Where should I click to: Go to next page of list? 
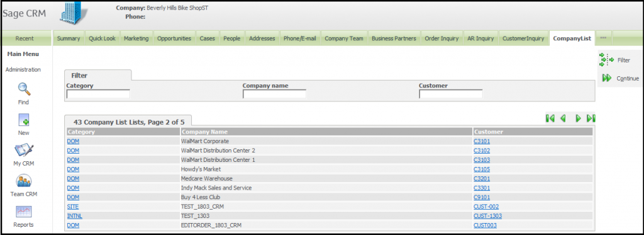coord(578,118)
